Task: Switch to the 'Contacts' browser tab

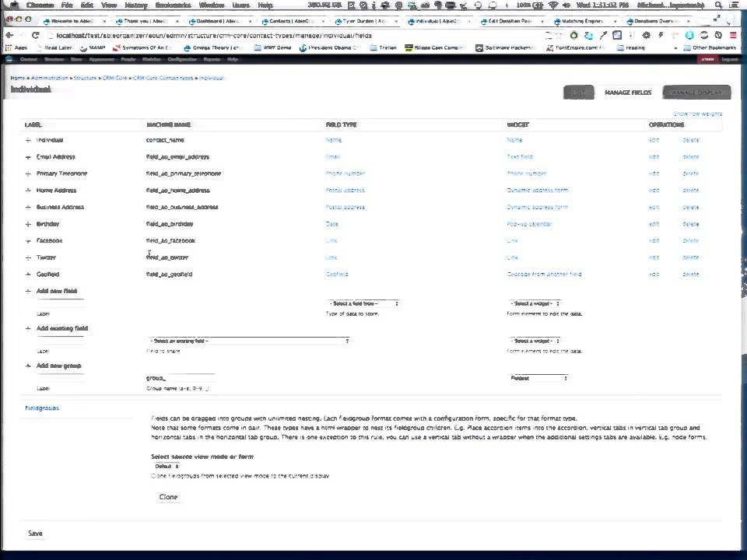Action: [x=292, y=21]
